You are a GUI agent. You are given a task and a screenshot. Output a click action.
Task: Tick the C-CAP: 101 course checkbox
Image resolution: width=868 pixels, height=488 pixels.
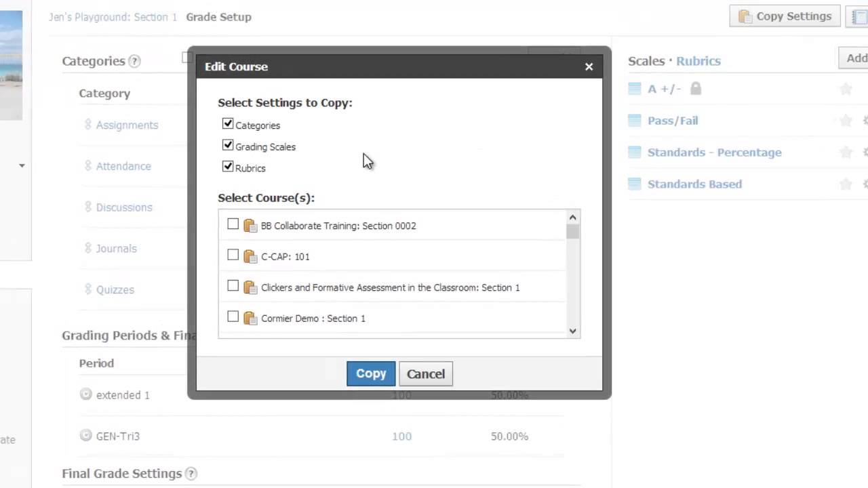pos(233,256)
